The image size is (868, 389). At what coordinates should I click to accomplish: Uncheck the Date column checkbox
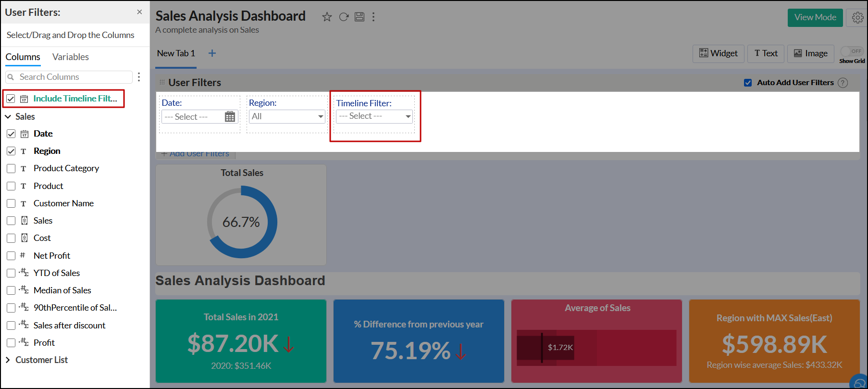click(x=11, y=134)
